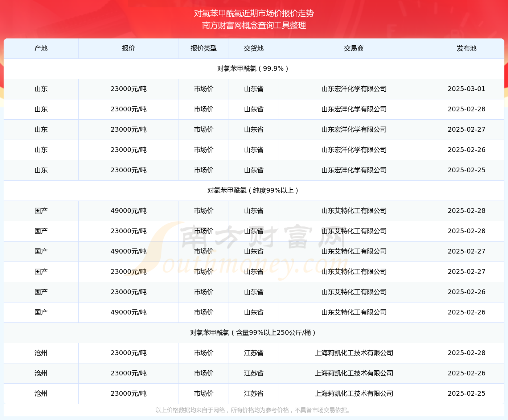Viewport: 508px width, 420px height.
Task: Click the subtitle 南方财富网概念查询工具整理
Action: click(x=254, y=25)
